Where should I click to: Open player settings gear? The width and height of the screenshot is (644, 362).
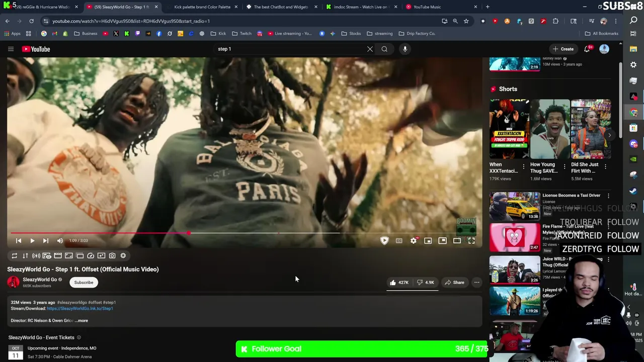coord(414,241)
